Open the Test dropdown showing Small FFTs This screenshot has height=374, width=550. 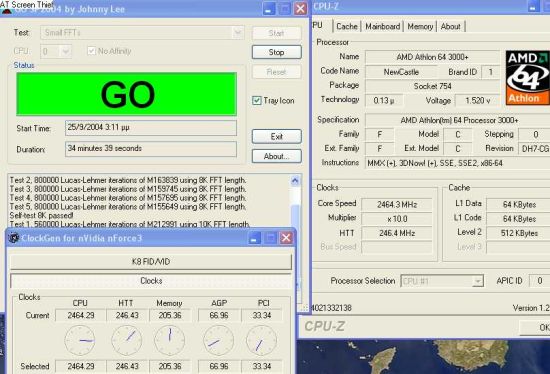[x=142, y=33]
